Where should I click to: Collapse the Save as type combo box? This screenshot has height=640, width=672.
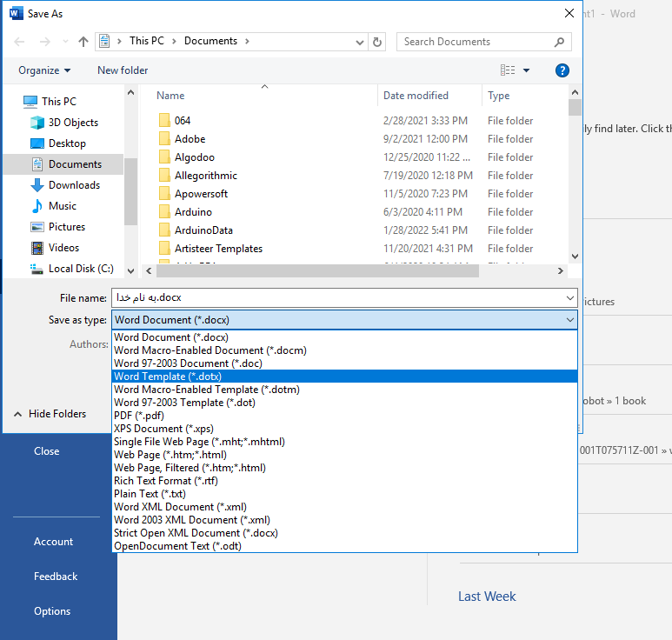coord(569,320)
